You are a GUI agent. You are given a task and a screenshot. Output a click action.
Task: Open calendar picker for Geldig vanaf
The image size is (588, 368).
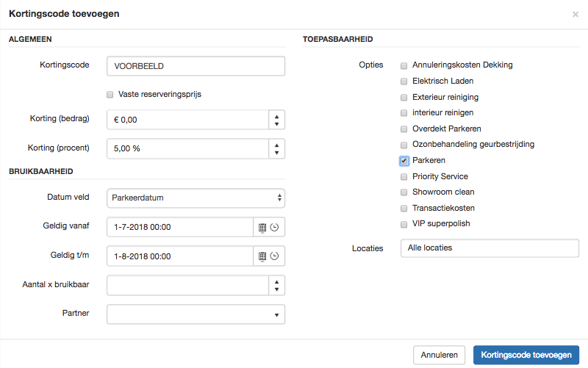(262, 228)
